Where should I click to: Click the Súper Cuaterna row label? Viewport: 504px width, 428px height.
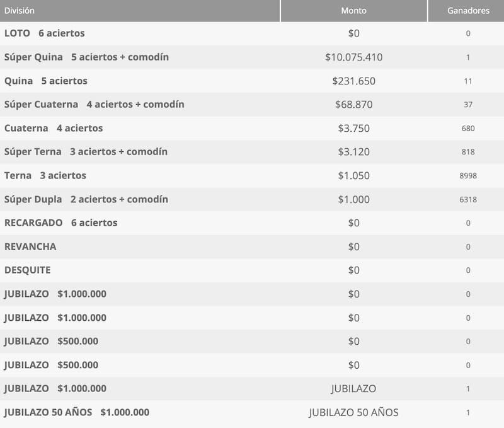(x=94, y=105)
